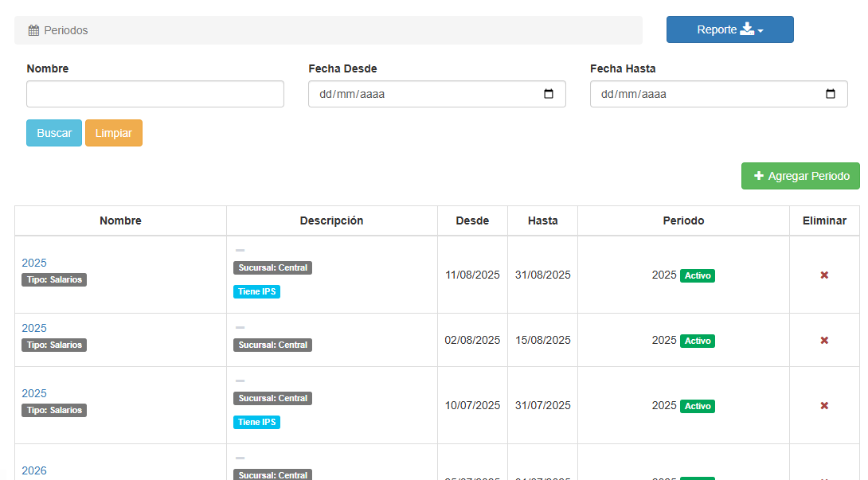868x480 pixels.
Task: Expand the Reporte dropdown caret
Action: tap(760, 31)
